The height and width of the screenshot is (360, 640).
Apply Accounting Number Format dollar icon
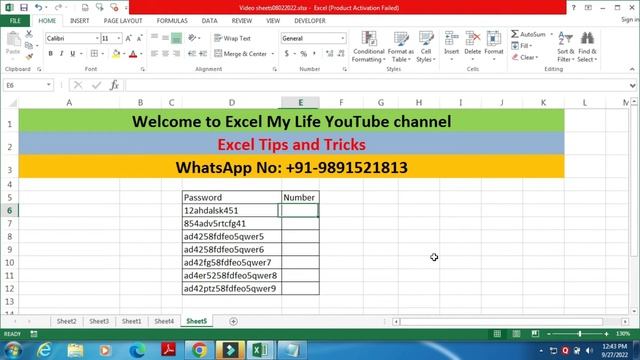point(287,53)
